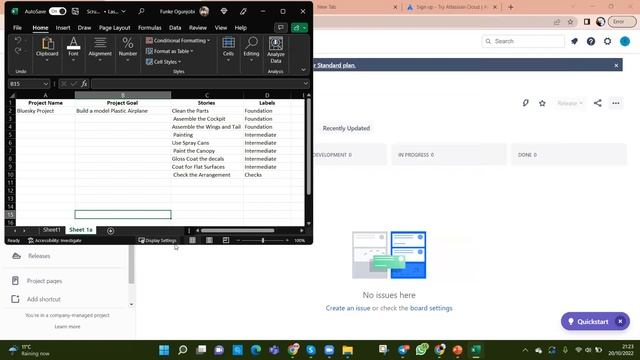Expand the Editing group
Image resolution: width=640 pixels, height=360 pixels.
(251, 49)
